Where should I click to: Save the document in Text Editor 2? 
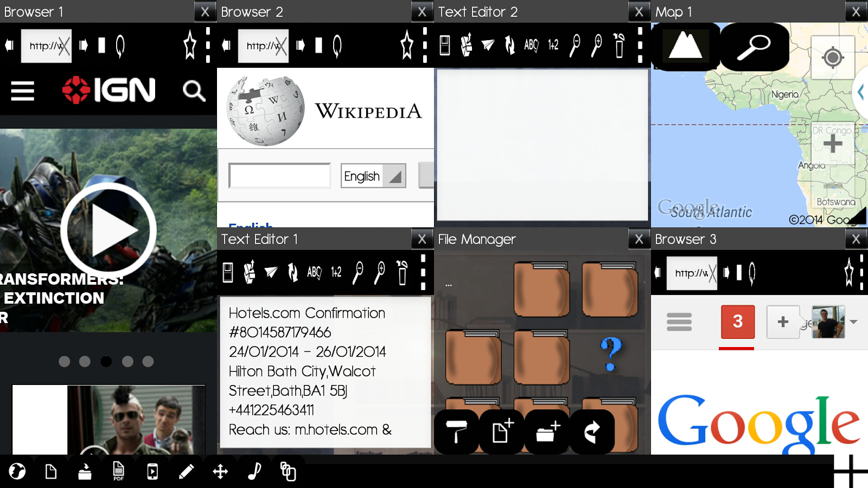pos(445,45)
